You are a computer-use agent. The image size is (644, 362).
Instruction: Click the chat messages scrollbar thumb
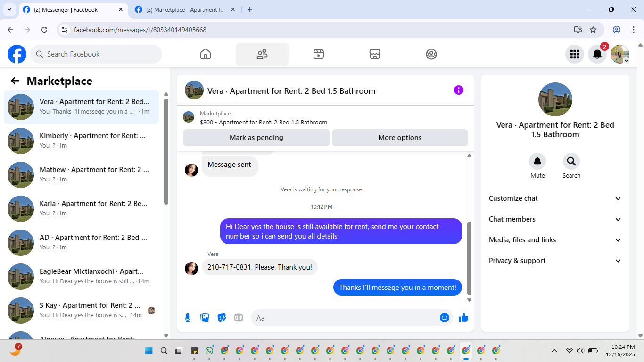(x=469, y=258)
